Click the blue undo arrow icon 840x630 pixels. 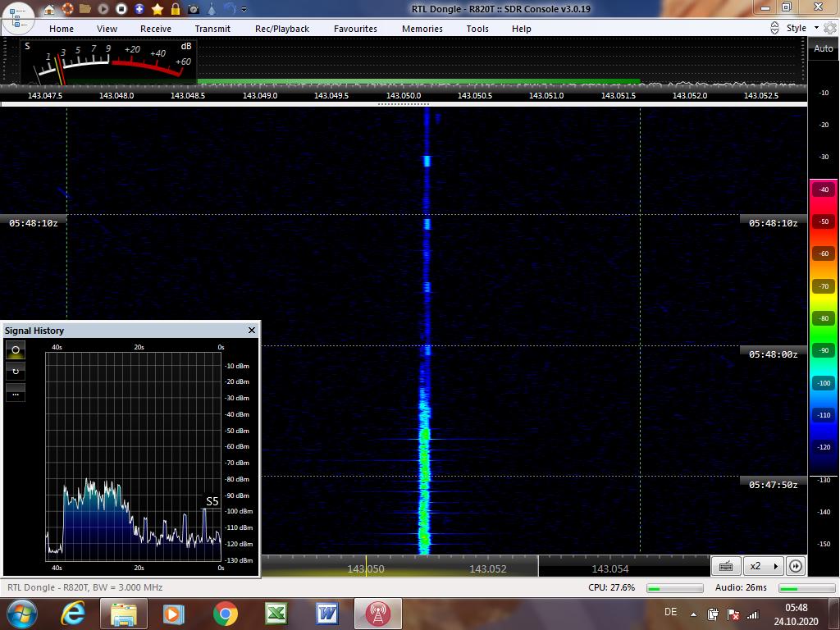tap(230, 8)
